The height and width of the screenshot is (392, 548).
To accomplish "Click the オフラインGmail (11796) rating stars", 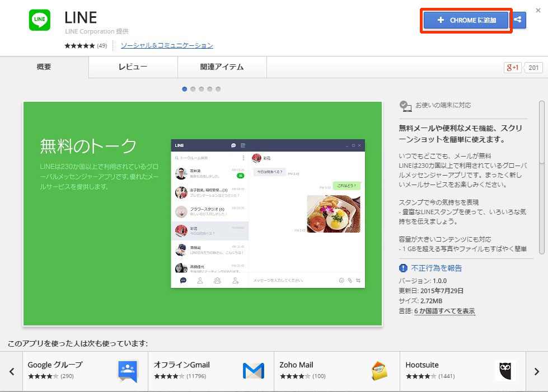I will (x=169, y=376).
